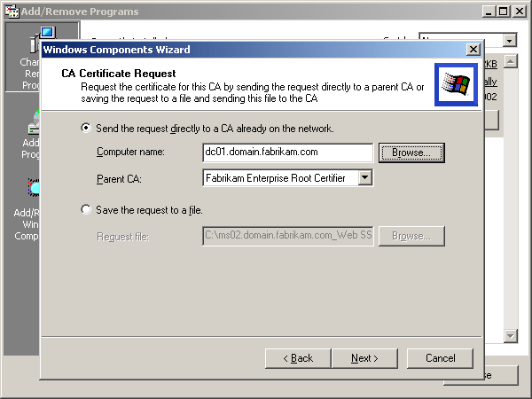Click into the Computer name text field
The image size is (532, 399).
click(x=286, y=153)
